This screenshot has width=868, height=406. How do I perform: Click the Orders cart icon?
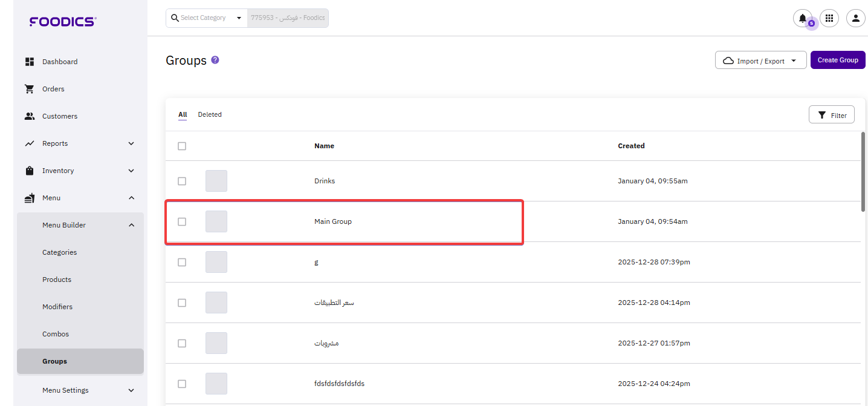coord(30,89)
